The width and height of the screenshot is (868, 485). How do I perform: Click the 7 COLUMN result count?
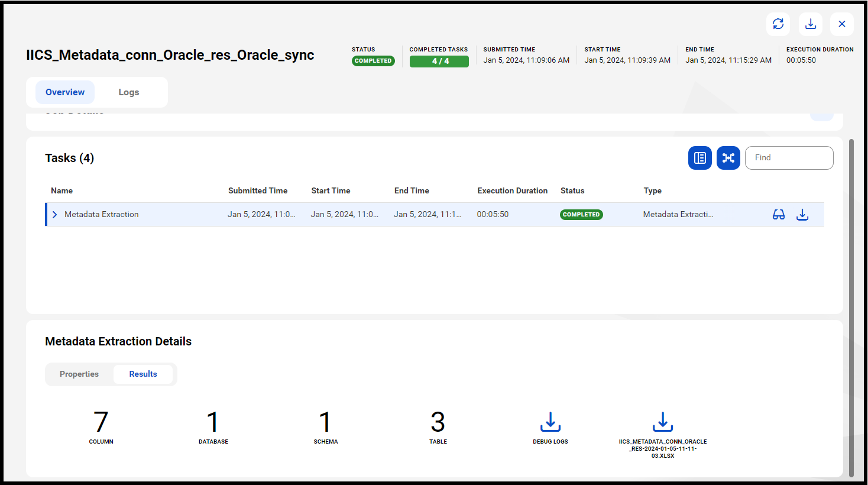pos(101,428)
